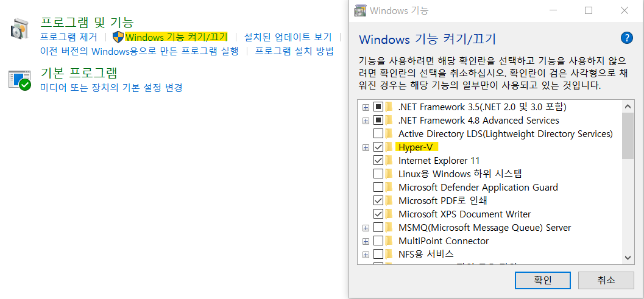Click folder icon beside Linux용 Windows 하위 시스템

[x=389, y=174]
